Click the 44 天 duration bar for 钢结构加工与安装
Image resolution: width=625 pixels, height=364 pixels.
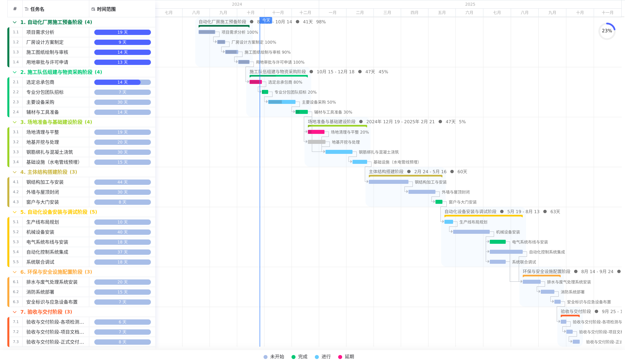123,182
